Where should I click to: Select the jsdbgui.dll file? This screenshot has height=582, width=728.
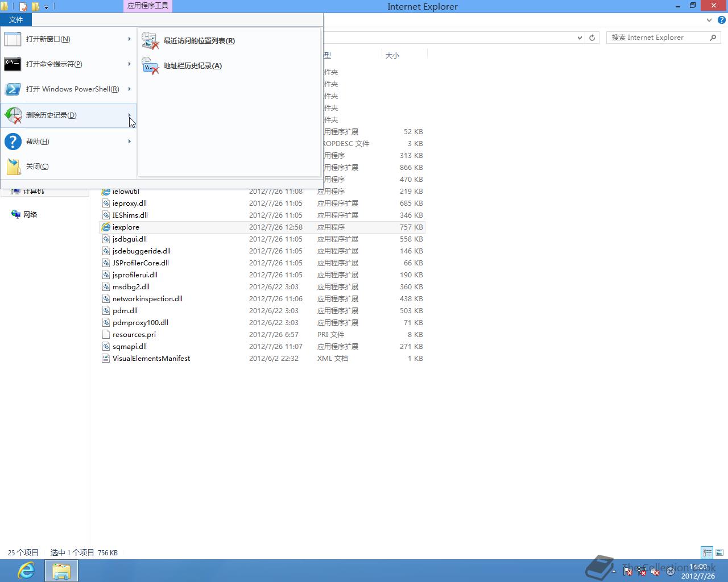(130, 239)
